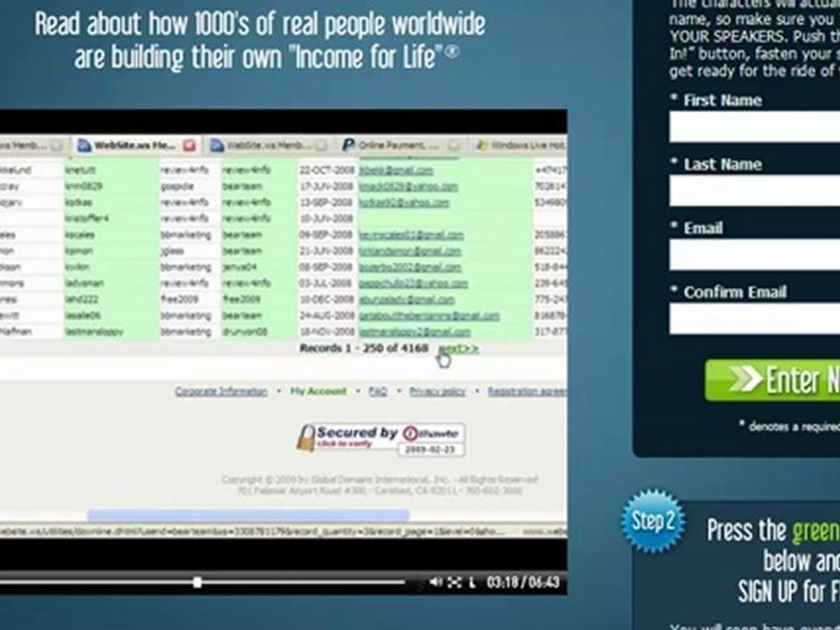Close the Online Payment tab via its box
The width and height of the screenshot is (840, 630).
[454, 145]
